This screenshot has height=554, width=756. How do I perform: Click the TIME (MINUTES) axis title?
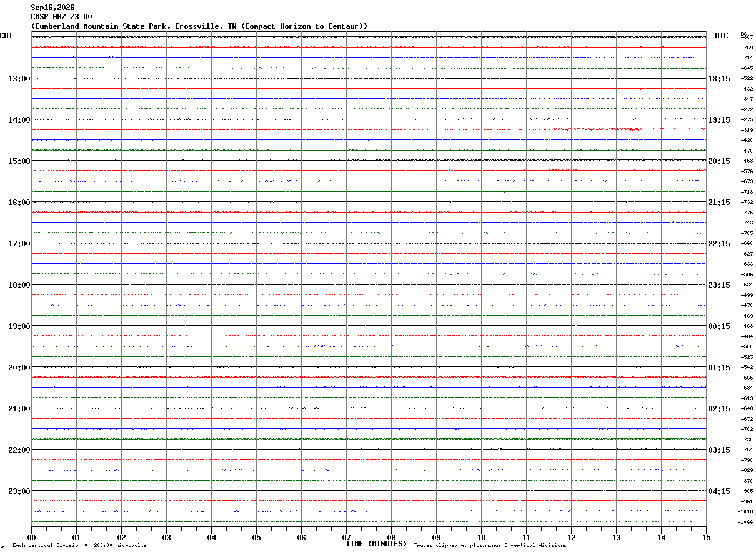[x=376, y=544]
